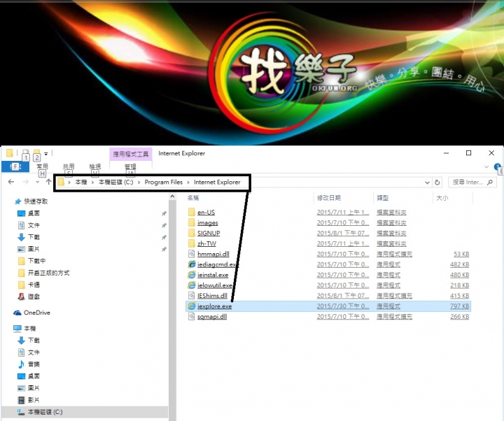Viewport: 504px width, 421px height.
Task: Click the 53 KB size cell
Action: point(461,254)
